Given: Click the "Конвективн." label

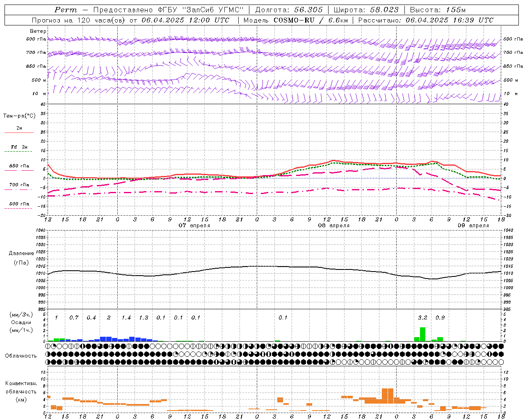Looking at the screenshot, I should pyautogui.click(x=21, y=383).
